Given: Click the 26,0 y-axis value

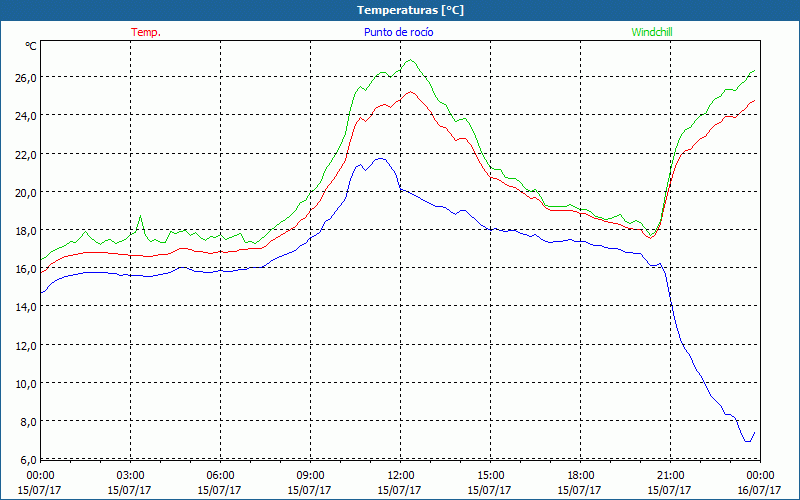Looking at the screenshot, I should [27, 78].
